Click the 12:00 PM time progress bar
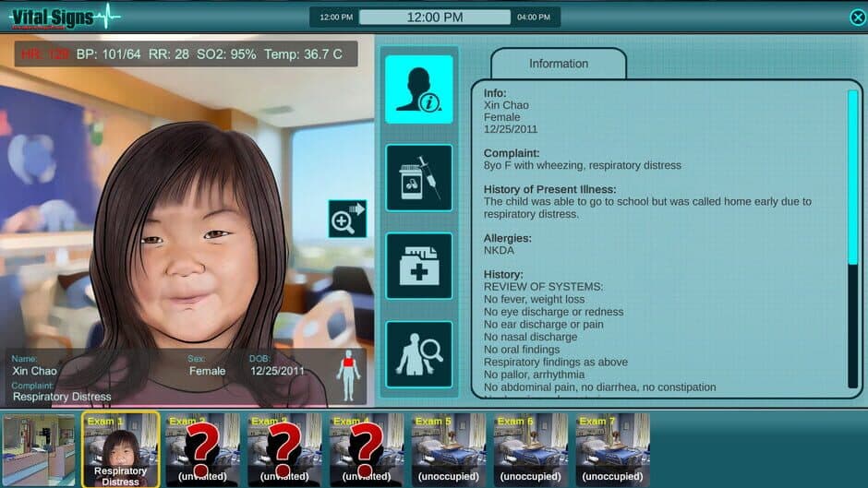The width and height of the screenshot is (868, 488). pyautogui.click(x=435, y=18)
